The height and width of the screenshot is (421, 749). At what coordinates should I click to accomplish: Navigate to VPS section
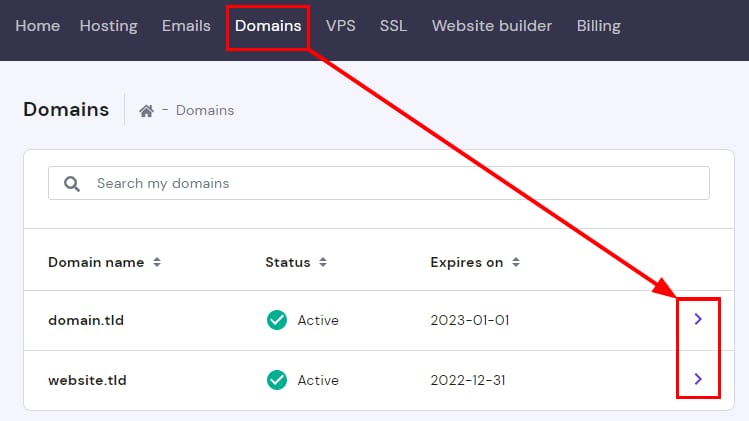pos(340,26)
